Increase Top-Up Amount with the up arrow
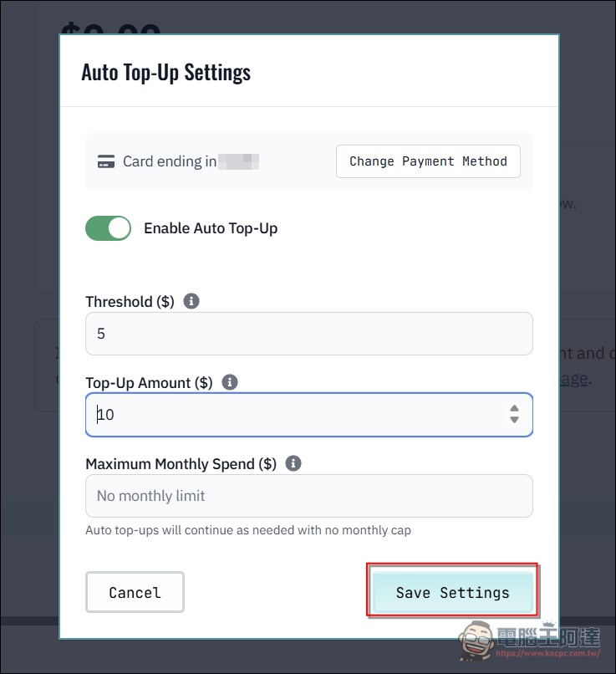This screenshot has width=616, height=674. 514,408
